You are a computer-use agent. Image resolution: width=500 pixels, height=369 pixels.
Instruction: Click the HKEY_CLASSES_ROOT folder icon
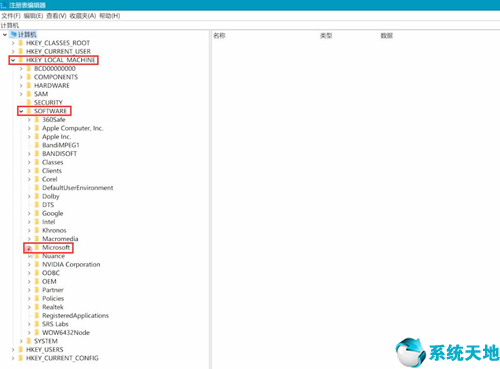pyautogui.click(x=21, y=43)
